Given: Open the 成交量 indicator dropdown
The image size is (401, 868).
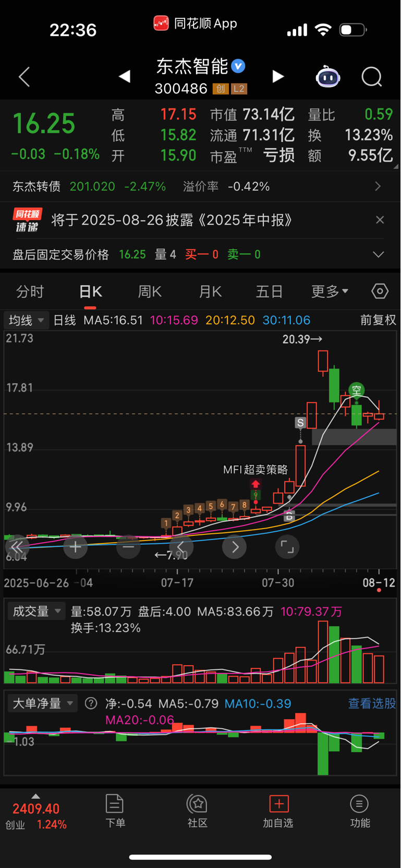Looking at the screenshot, I should (37, 611).
